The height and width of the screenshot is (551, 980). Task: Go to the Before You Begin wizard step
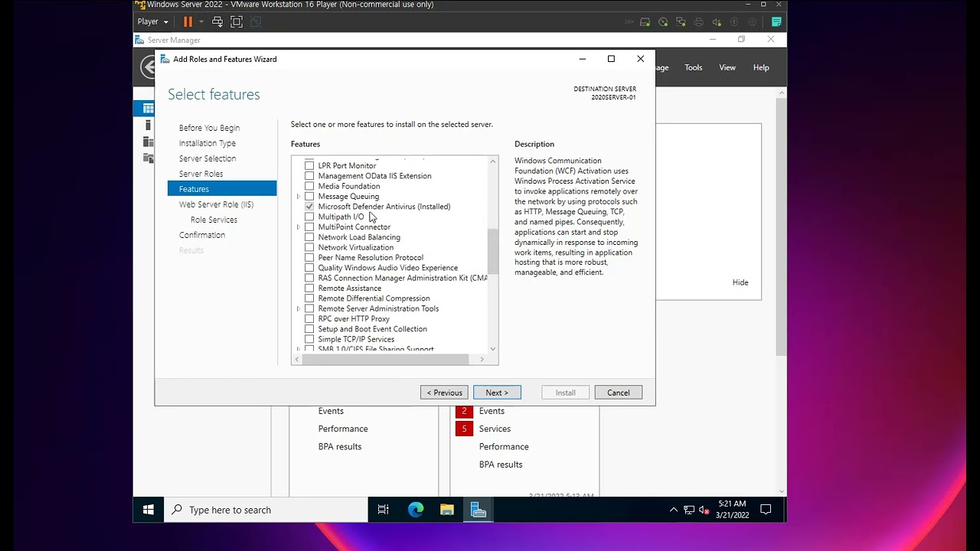click(x=209, y=128)
